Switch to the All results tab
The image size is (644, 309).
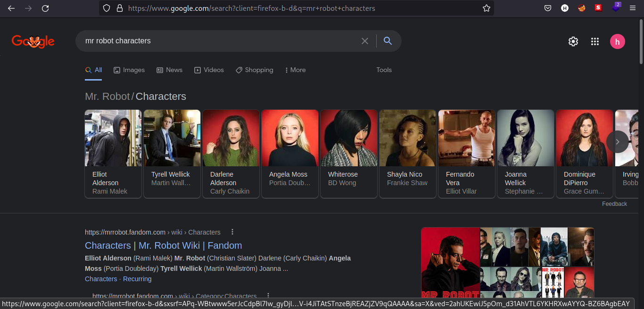click(x=93, y=70)
